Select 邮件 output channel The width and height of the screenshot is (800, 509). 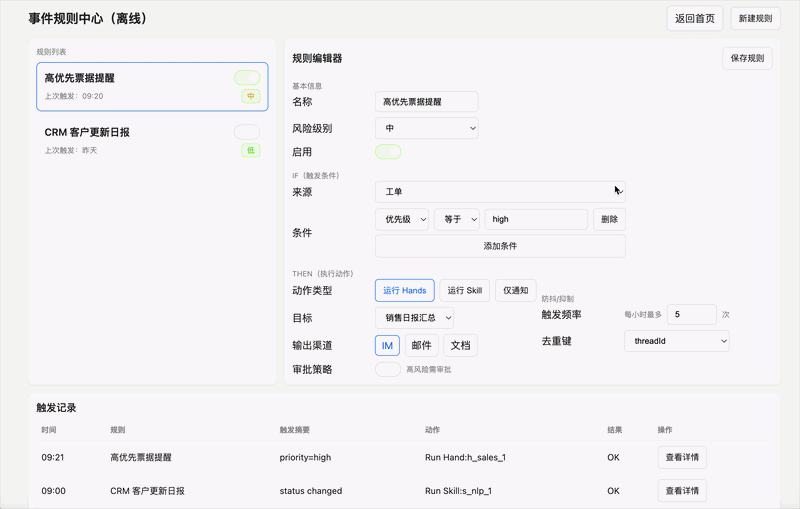[421, 345]
